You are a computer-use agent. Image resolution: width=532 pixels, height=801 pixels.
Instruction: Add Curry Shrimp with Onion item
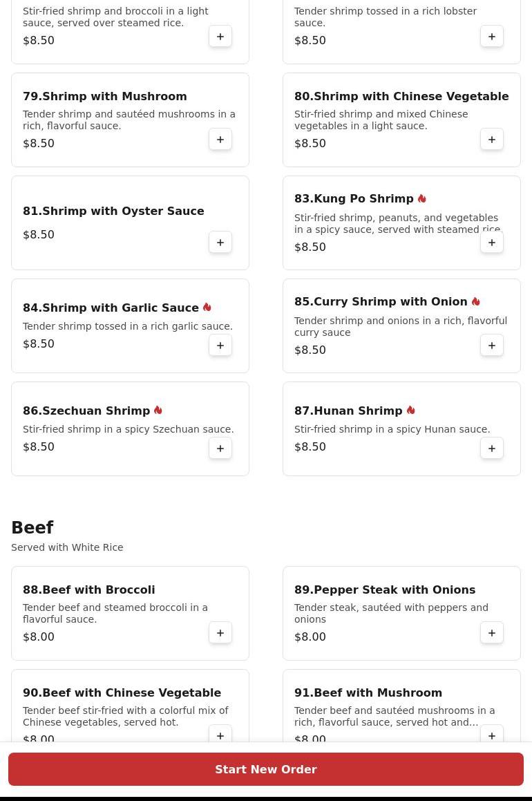(x=492, y=346)
